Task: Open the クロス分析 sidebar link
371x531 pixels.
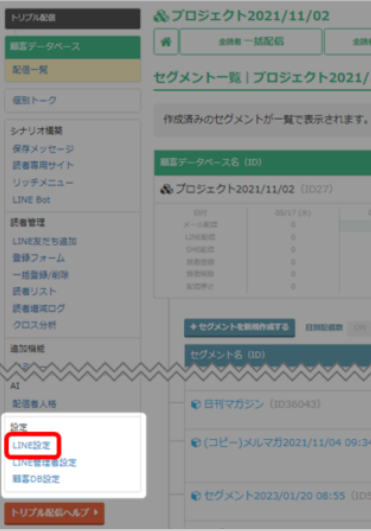Action: tap(34, 325)
